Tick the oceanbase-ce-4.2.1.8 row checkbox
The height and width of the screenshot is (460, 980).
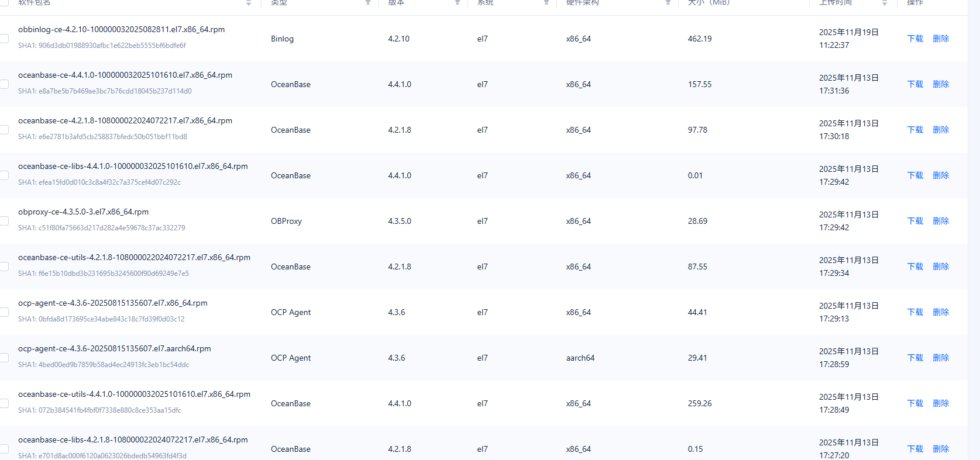(x=4, y=130)
